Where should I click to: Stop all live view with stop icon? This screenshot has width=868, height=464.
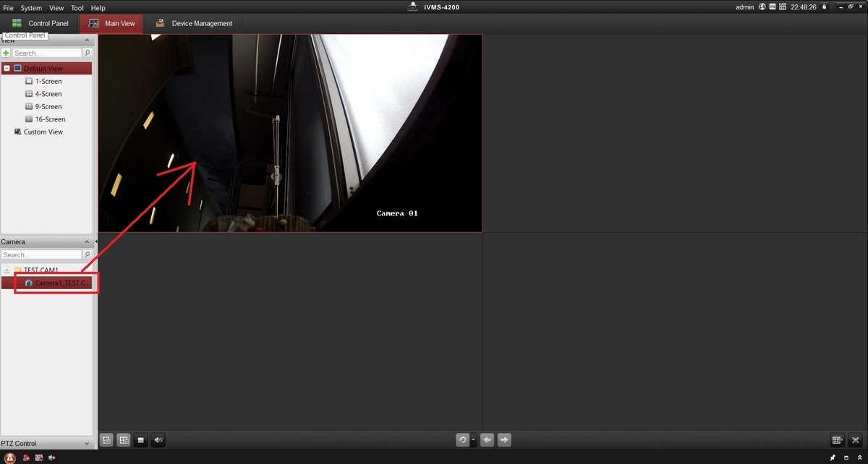point(142,439)
